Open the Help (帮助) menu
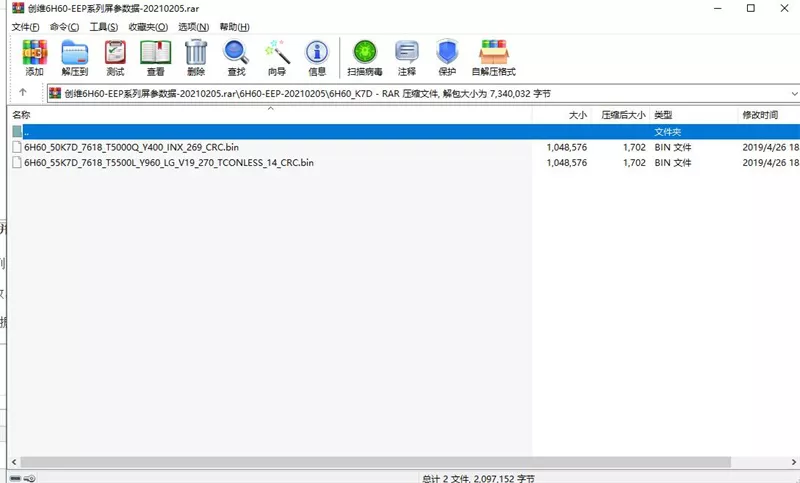 pos(234,27)
